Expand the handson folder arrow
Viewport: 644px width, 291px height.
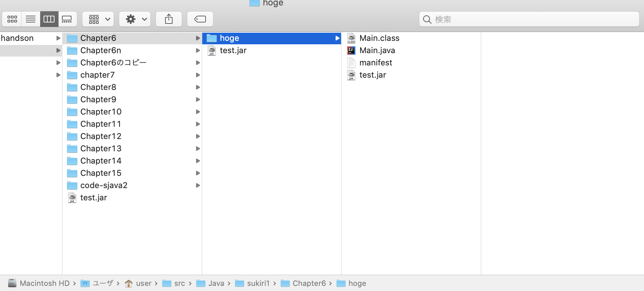click(58, 38)
